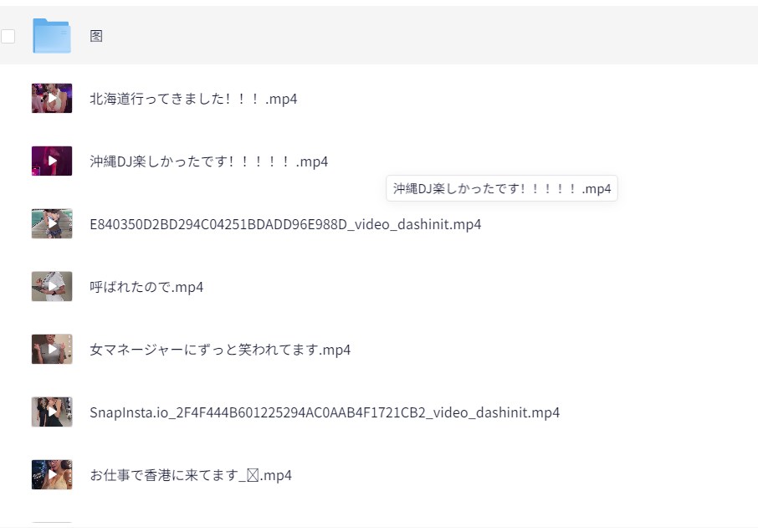Play thumbnail of E840350D2BD294C video

[x=52, y=223]
